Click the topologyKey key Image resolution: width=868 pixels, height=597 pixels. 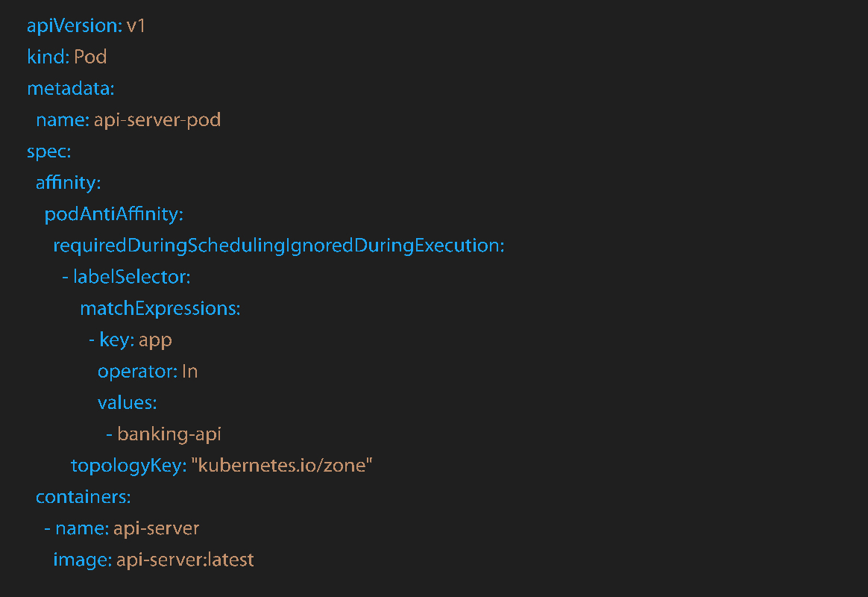tap(128, 466)
